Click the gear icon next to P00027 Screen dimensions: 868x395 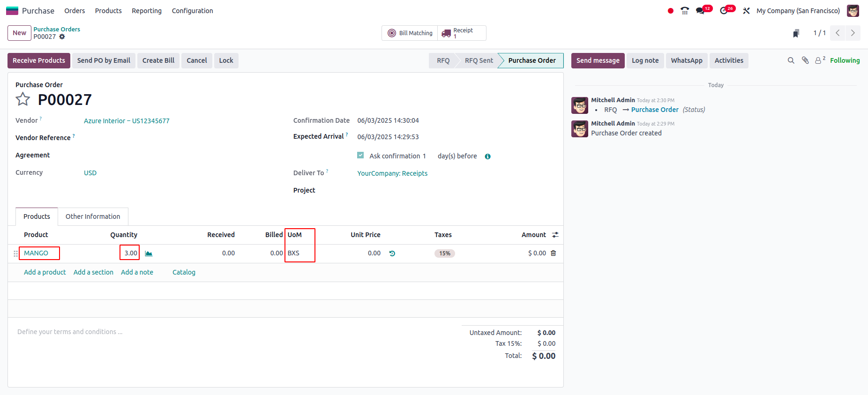tap(62, 37)
